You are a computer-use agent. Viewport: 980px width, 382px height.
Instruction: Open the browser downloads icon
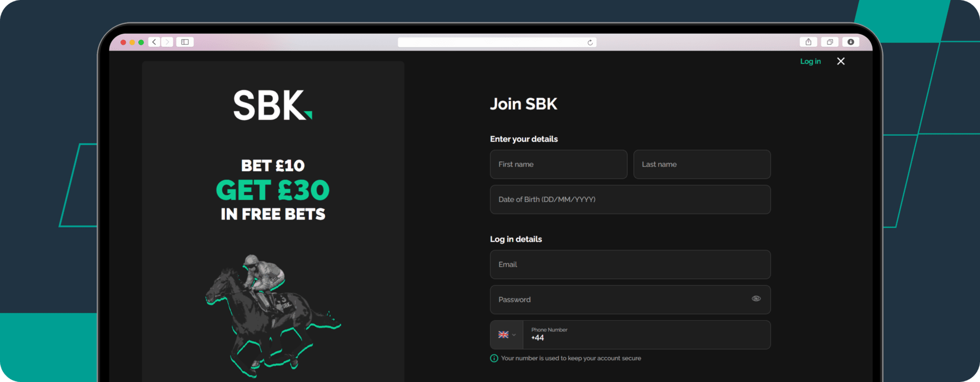tap(850, 42)
